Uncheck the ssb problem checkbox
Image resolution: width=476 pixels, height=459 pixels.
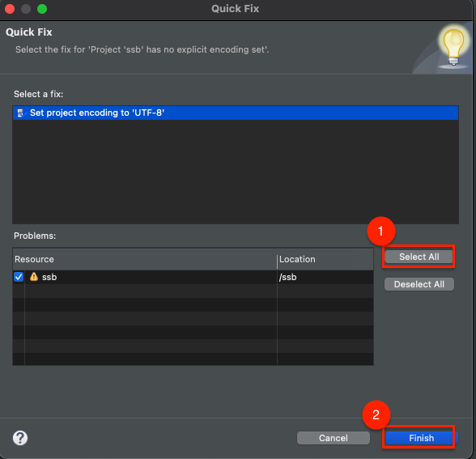pos(19,277)
